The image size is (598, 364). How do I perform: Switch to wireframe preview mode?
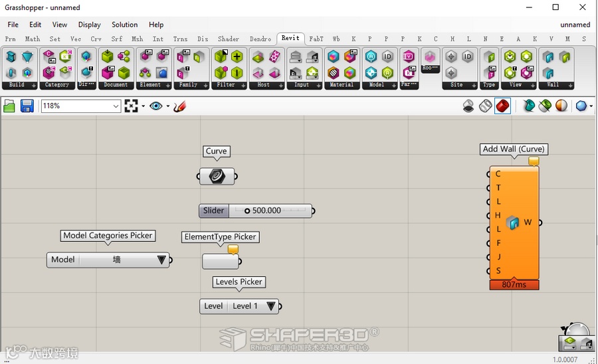(486, 106)
